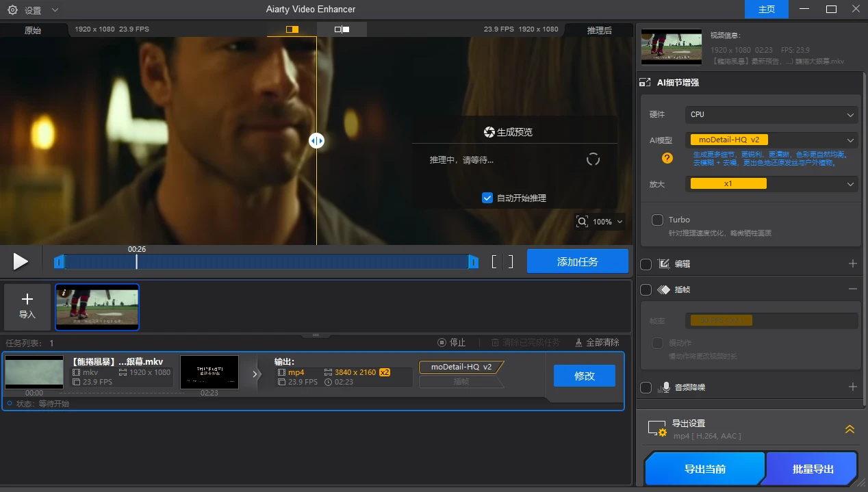Click the zoom magnifier icon near 100%

point(583,221)
